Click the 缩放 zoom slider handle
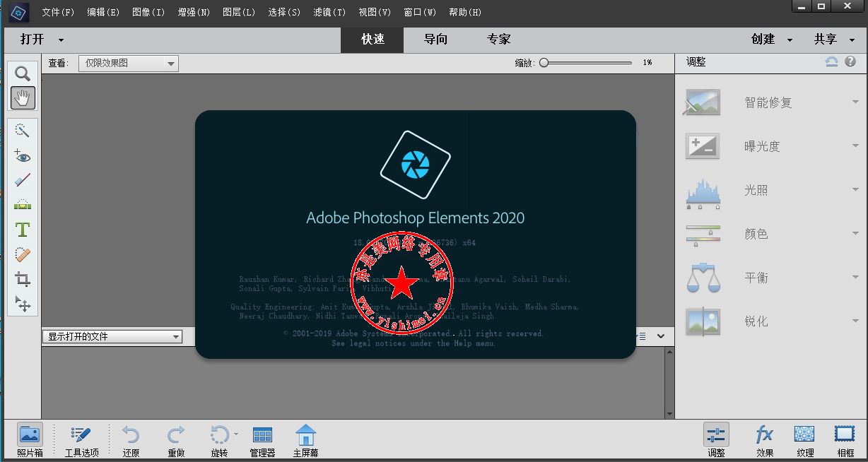The height and width of the screenshot is (462, 868). tap(544, 63)
